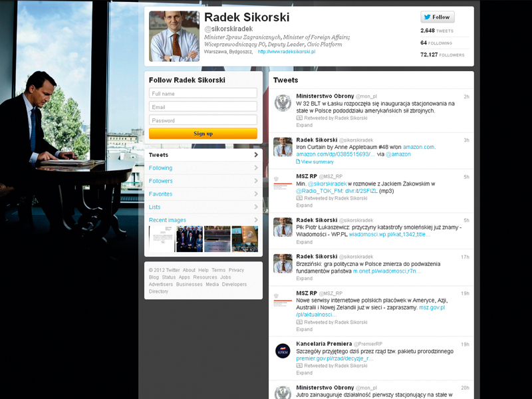Open the m.onet.pl/wiadomosci link
This screenshot has width=532, height=399.
(387, 271)
